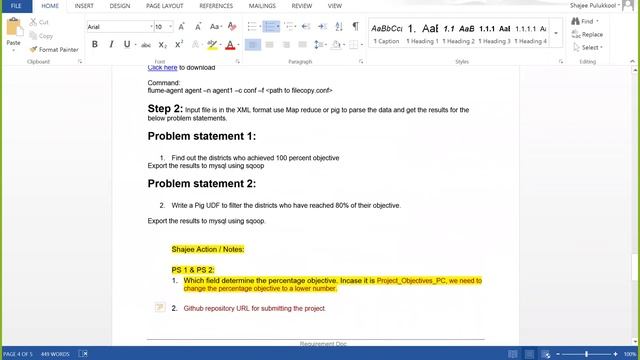The width and height of the screenshot is (640, 360).
Task: Open the FILE backstage tab
Action: [x=16, y=6]
